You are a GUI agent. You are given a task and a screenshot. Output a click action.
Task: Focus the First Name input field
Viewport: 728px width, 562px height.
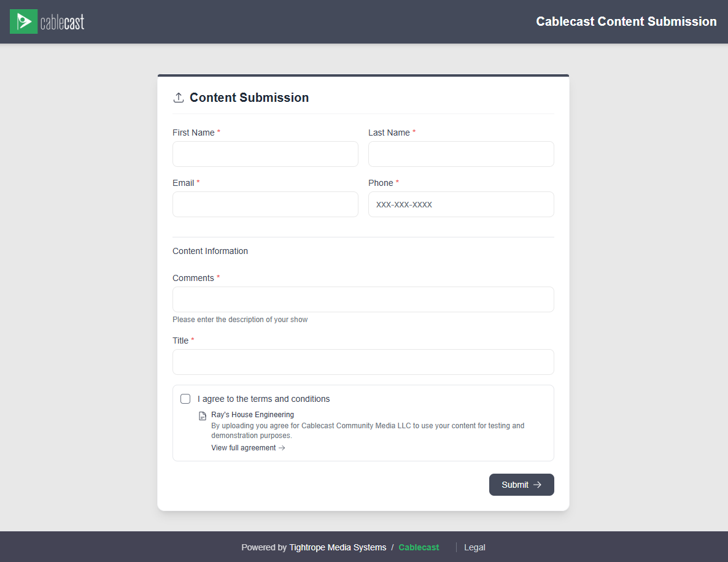pos(265,154)
